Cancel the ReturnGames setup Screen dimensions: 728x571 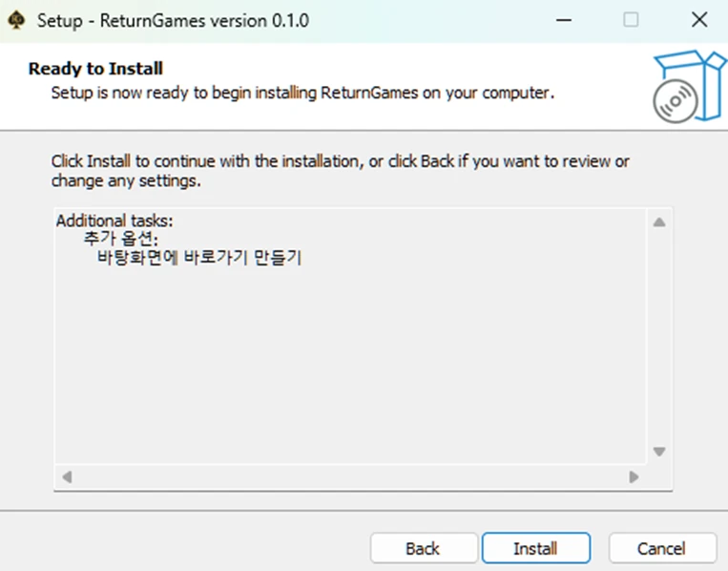662,548
